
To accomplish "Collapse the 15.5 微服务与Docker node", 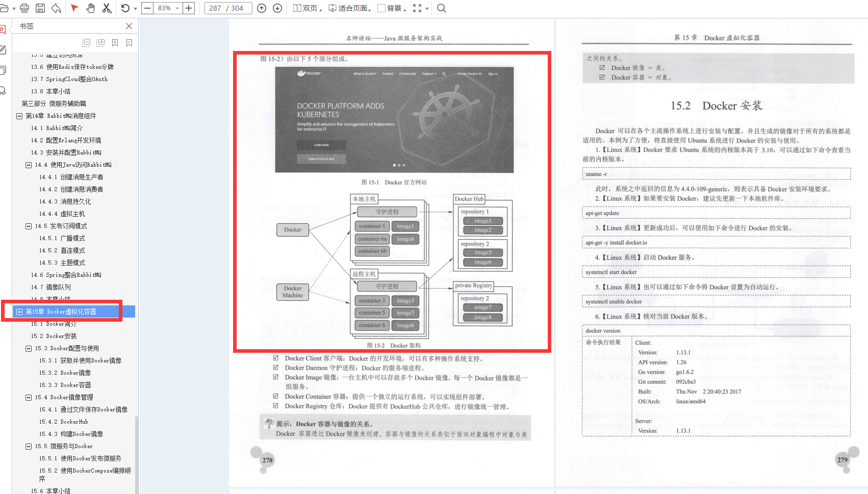I will pos(29,447).
